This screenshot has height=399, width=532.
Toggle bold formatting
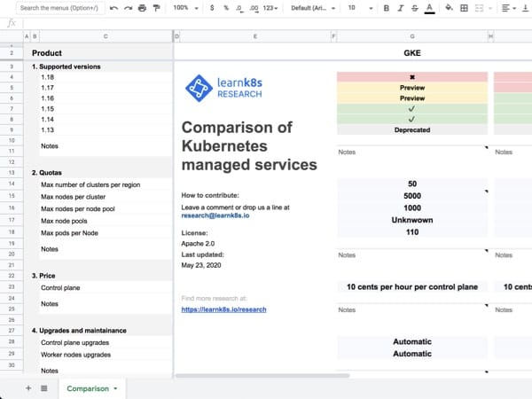point(386,8)
